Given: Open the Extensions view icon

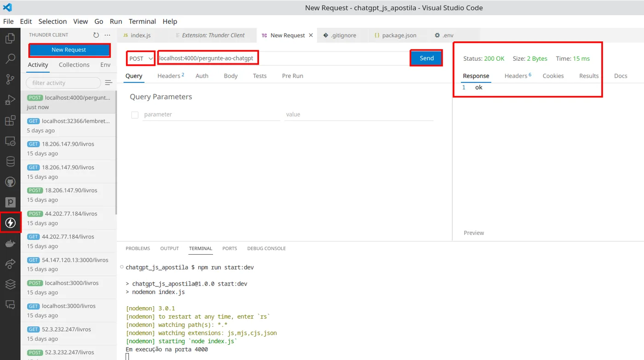Looking at the screenshot, I should 10,120.
